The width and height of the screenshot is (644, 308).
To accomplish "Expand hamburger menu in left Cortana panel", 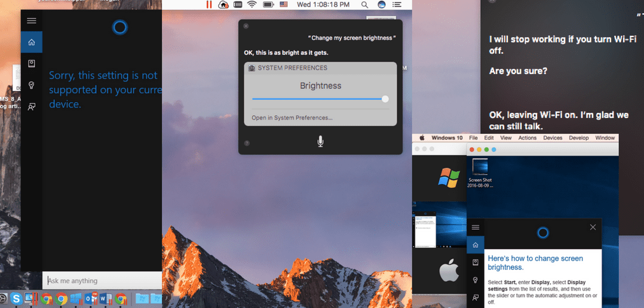I will [x=31, y=20].
